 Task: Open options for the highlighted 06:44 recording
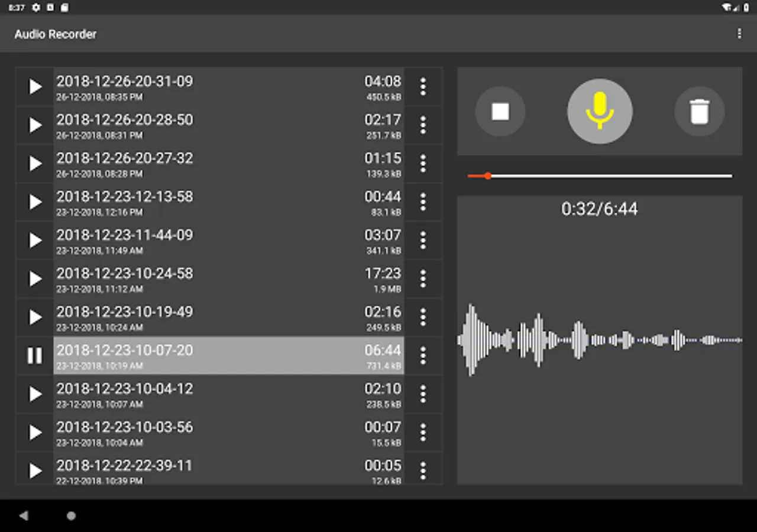point(423,355)
